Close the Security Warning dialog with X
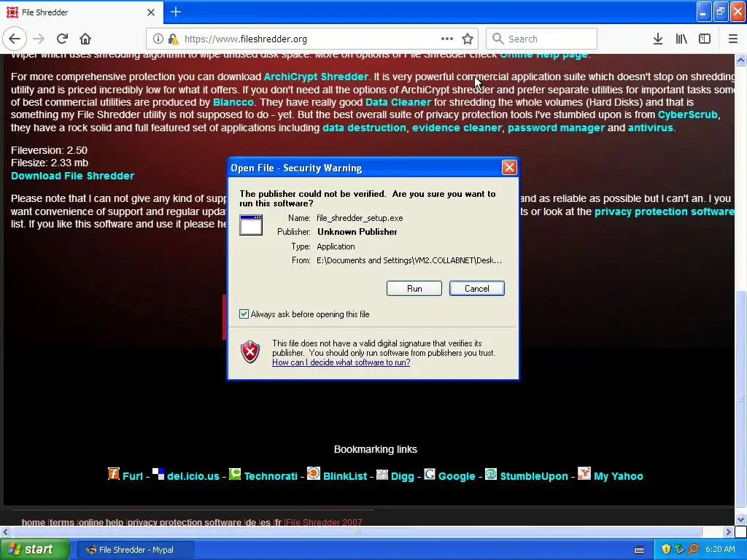The image size is (747, 560). [x=509, y=168]
